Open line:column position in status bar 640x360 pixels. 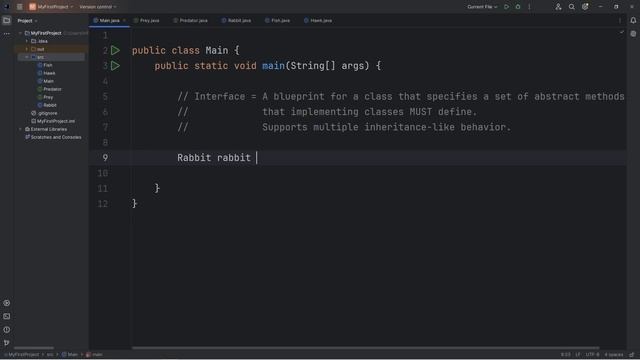pos(565,355)
